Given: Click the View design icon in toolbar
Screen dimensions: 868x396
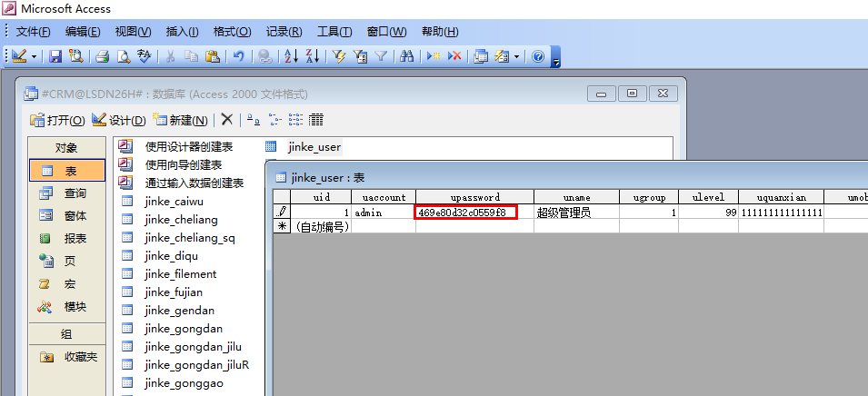Looking at the screenshot, I should 19,56.
